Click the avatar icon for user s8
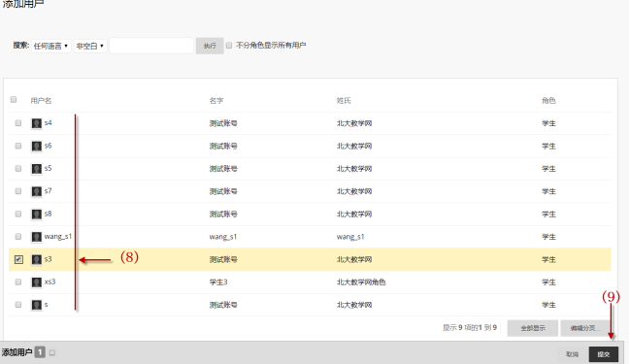The image size is (630, 364). click(37, 215)
